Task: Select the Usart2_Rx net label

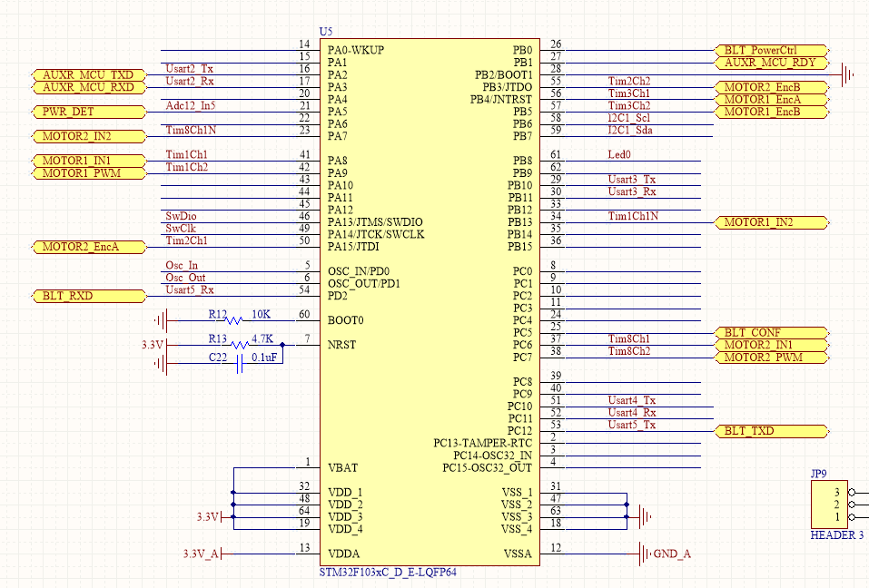Action: coord(190,81)
